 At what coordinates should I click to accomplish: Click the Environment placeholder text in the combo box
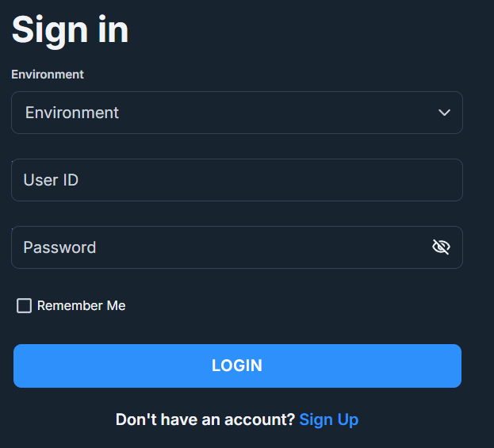point(72,113)
